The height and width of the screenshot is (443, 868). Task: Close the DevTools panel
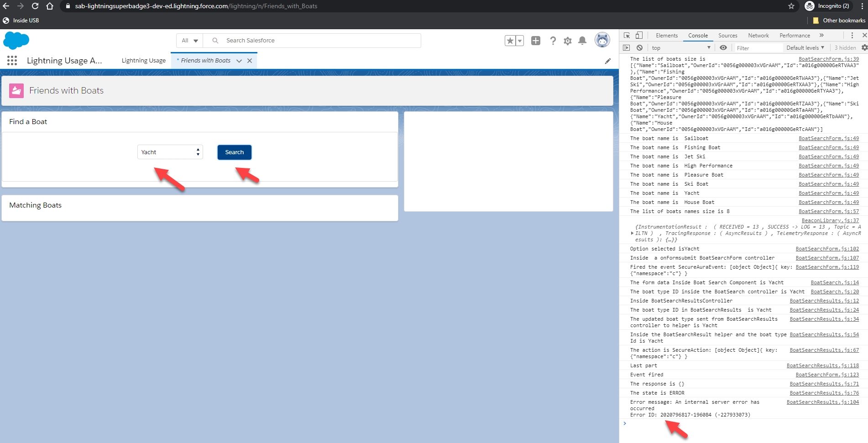point(864,35)
